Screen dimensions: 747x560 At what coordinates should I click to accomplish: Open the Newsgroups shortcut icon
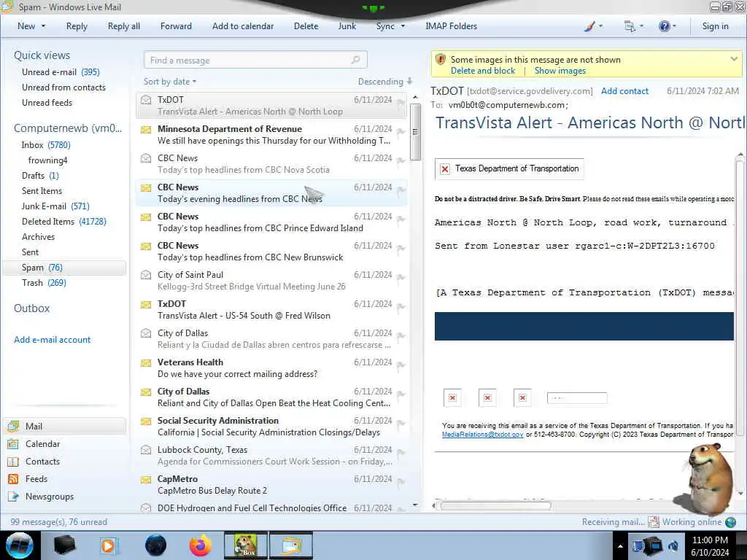pyautogui.click(x=13, y=497)
